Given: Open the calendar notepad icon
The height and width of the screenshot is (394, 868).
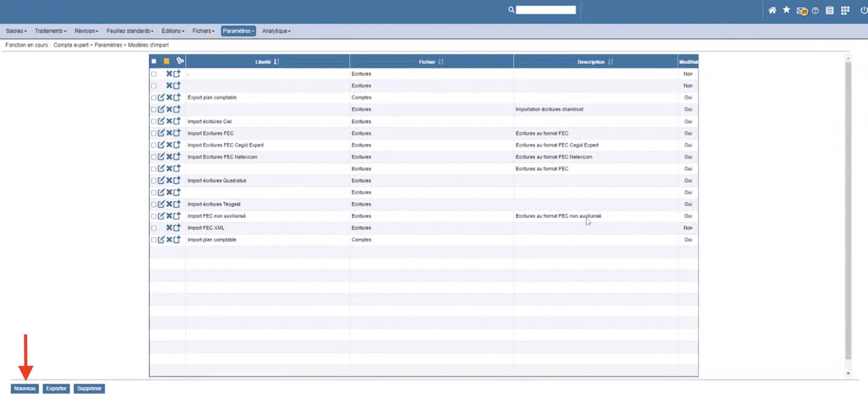Looking at the screenshot, I should (x=830, y=10).
